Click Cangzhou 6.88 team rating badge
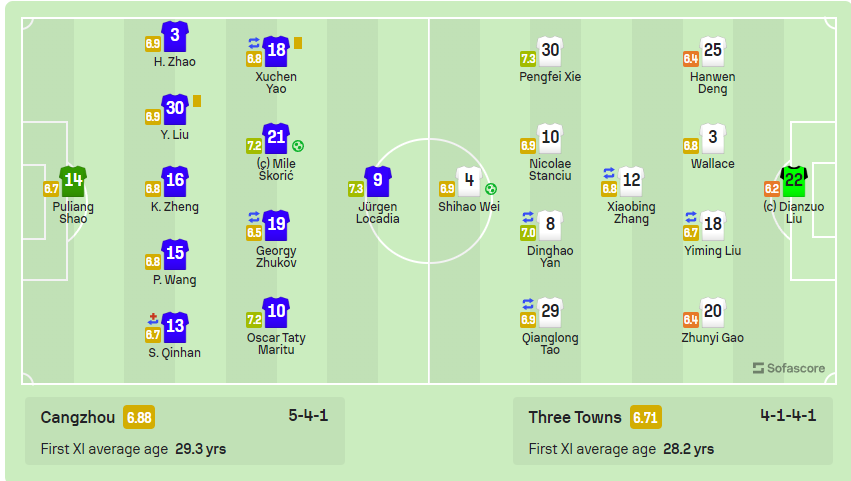The width and height of the screenshot is (851, 481). coord(139,417)
